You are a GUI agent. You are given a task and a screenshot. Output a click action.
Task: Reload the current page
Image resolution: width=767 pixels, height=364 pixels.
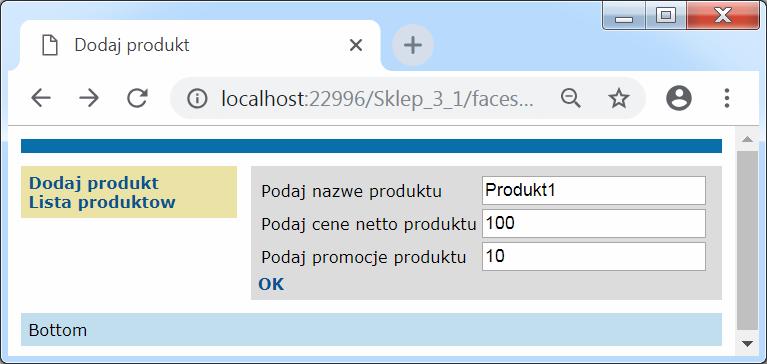tap(137, 98)
